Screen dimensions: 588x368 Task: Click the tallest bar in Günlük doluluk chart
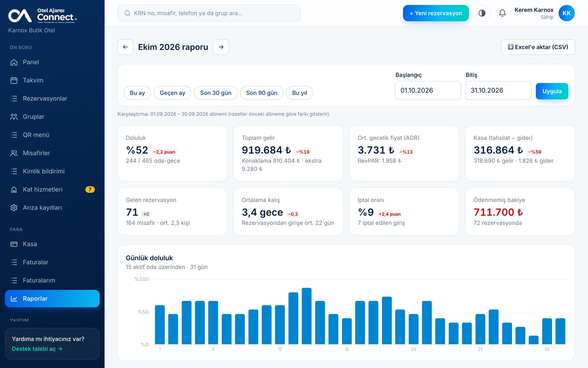pos(307,316)
